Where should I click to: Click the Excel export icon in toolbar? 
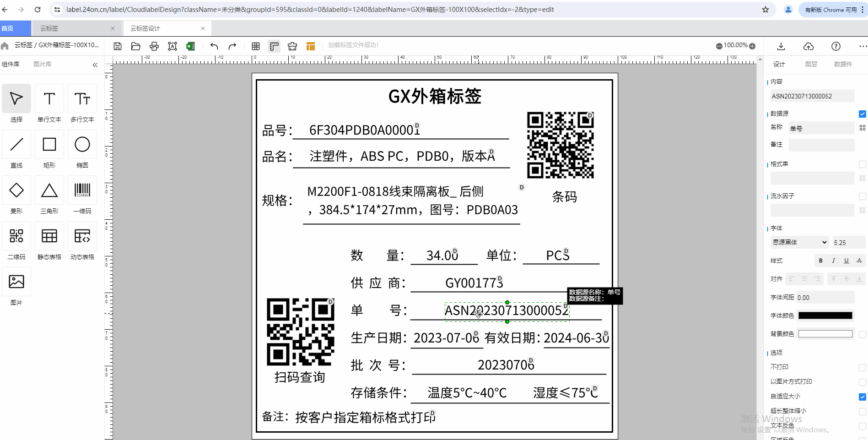coord(191,46)
